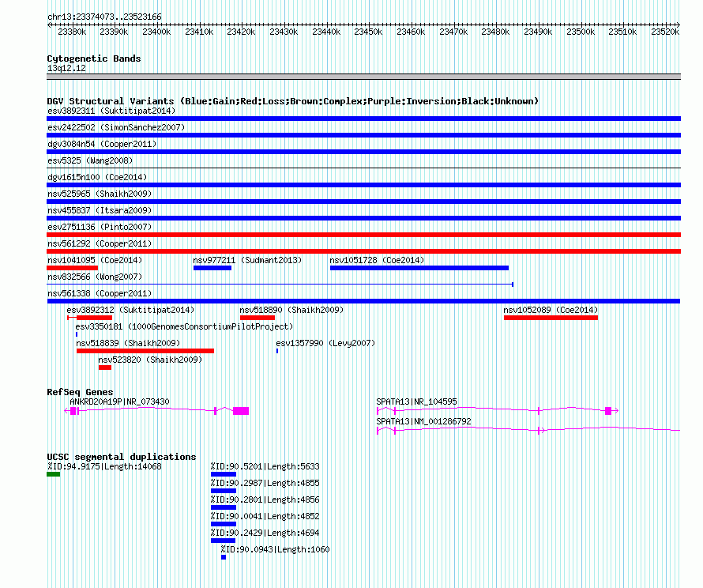The width and height of the screenshot is (703, 588).
Task: Open the nsv523820 (Shaikh2009) red bar
Action: coord(105,367)
